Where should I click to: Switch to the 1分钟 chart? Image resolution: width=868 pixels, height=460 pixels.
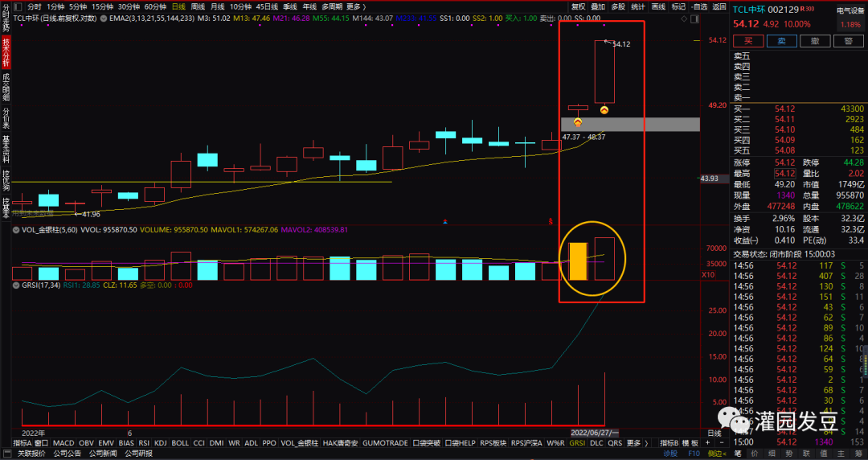pos(55,6)
